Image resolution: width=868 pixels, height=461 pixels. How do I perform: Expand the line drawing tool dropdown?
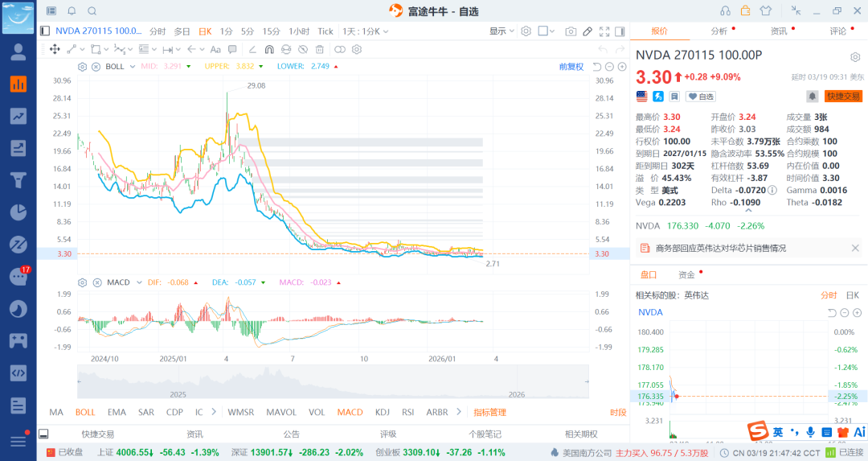[x=81, y=49]
